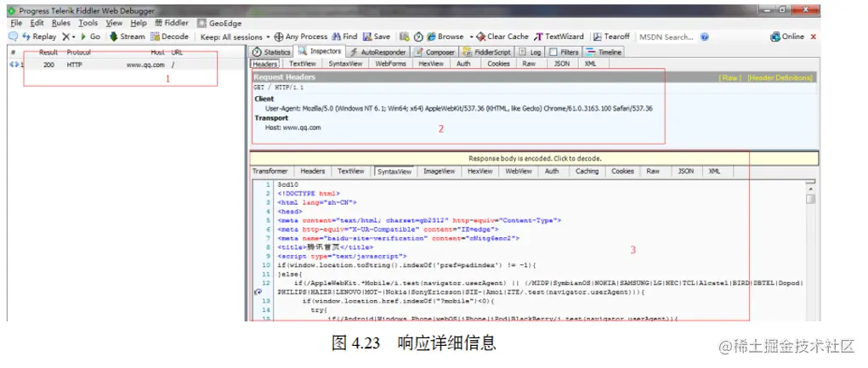The width and height of the screenshot is (868, 368).
Task: Click the '<!DOCTYPE html>' code line
Action: point(309,194)
